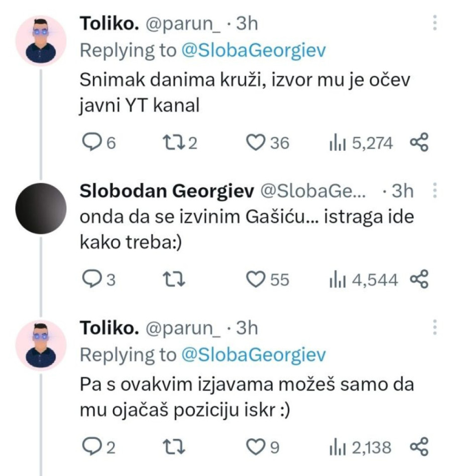
Task: Share Slobodan Georgiev's tweet
Action: 419,279
